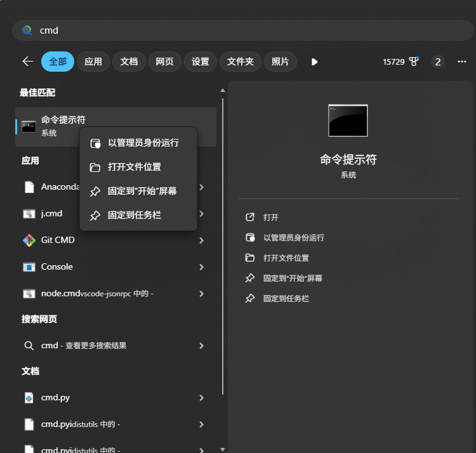Screen dimensions: 476x453
Task: Click the Anaconda file icon
Action: click(29, 187)
